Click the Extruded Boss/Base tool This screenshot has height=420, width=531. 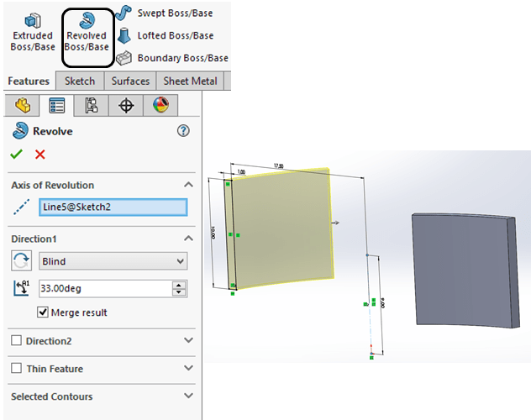32,34
